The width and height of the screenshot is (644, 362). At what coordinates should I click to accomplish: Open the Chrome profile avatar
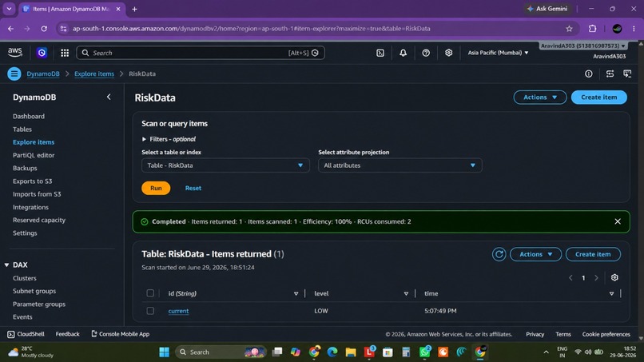pos(617,28)
